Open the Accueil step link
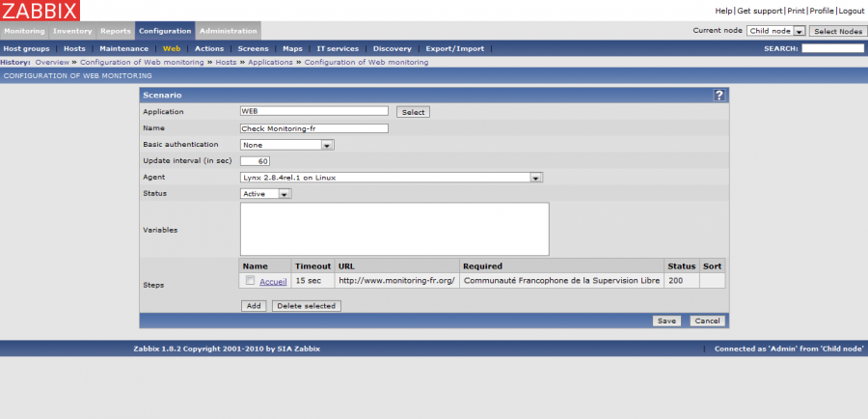This screenshot has width=868, height=419. (273, 282)
